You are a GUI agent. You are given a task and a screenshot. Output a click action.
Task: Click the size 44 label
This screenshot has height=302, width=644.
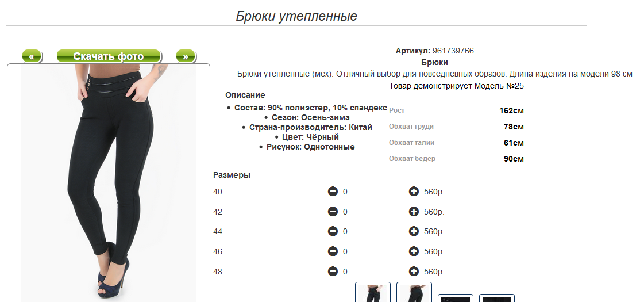point(218,232)
